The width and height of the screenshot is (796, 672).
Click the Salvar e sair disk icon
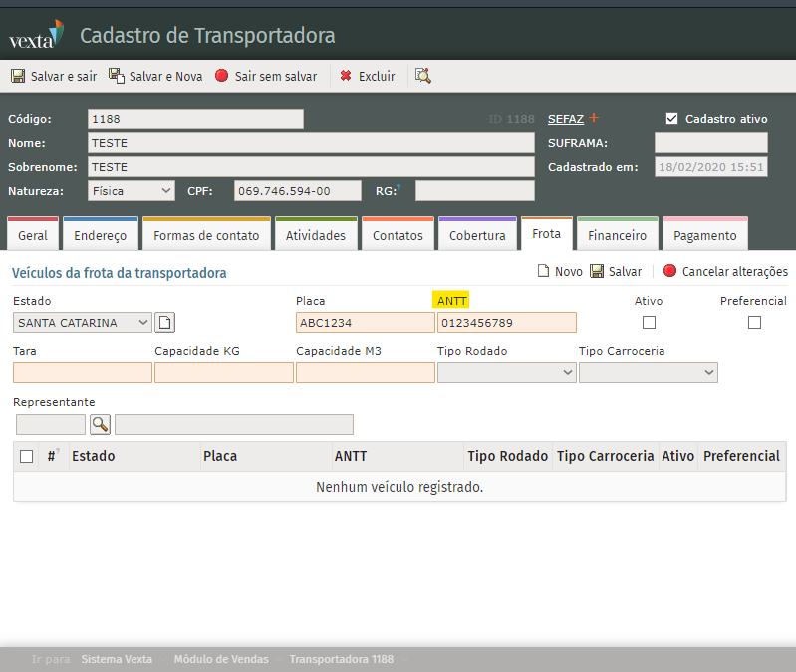(x=18, y=76)
